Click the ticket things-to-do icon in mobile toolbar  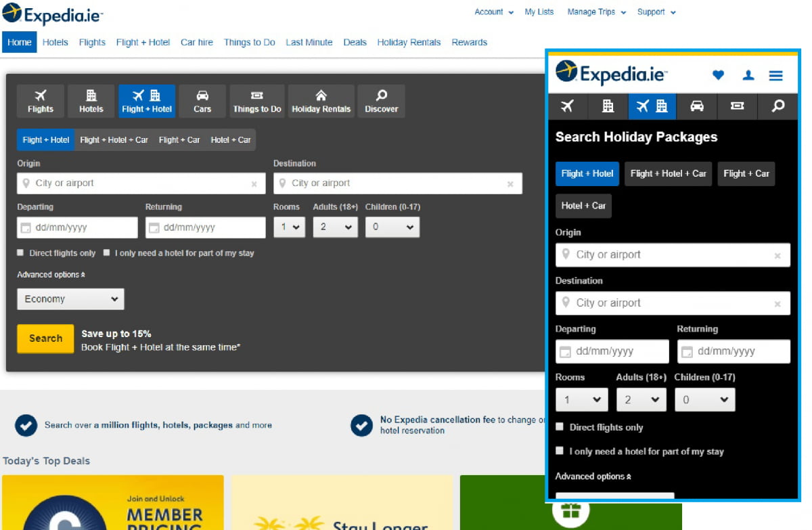[738, 106]
